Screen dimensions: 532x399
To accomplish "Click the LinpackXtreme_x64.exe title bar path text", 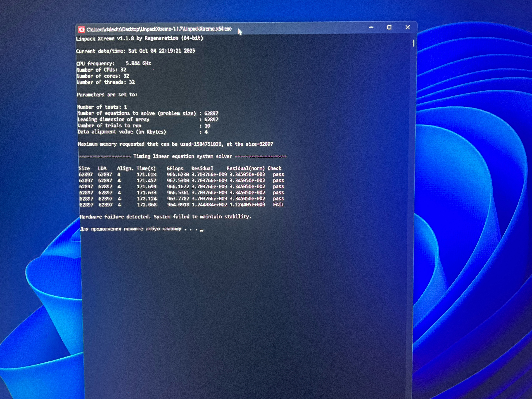I will pos(159,29).
